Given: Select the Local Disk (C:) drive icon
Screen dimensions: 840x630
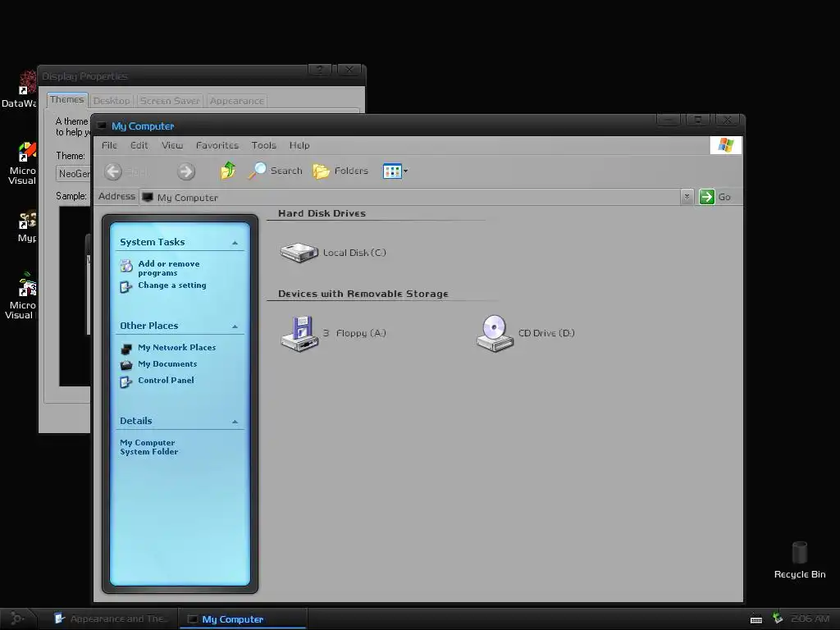Looking at the screenshot, I should (299, 253).
